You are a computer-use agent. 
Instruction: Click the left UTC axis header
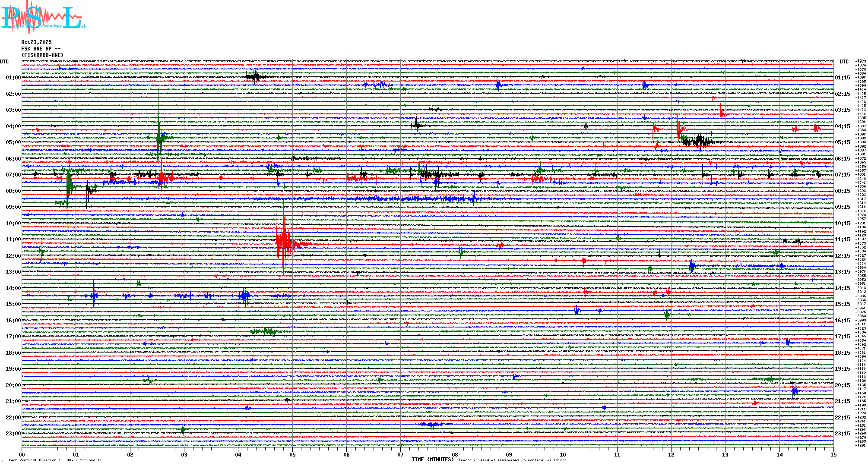[x=4, y=62]
